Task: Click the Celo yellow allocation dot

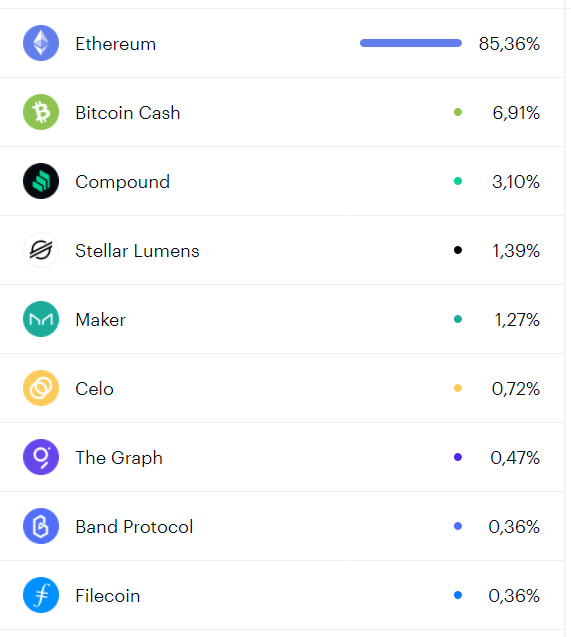Action: click(458, 388)
